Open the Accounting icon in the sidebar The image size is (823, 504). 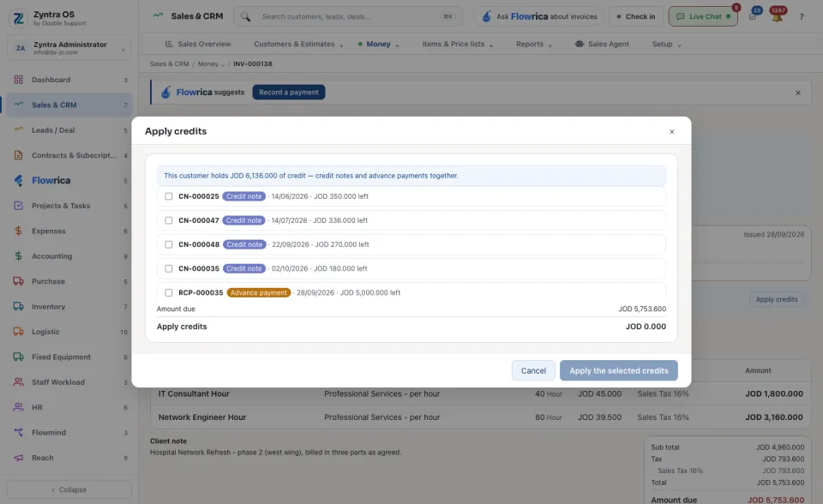(x=18, y=256)
